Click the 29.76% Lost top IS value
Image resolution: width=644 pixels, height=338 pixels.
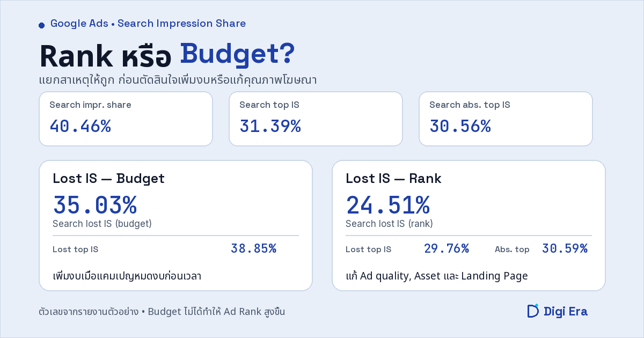447,248
